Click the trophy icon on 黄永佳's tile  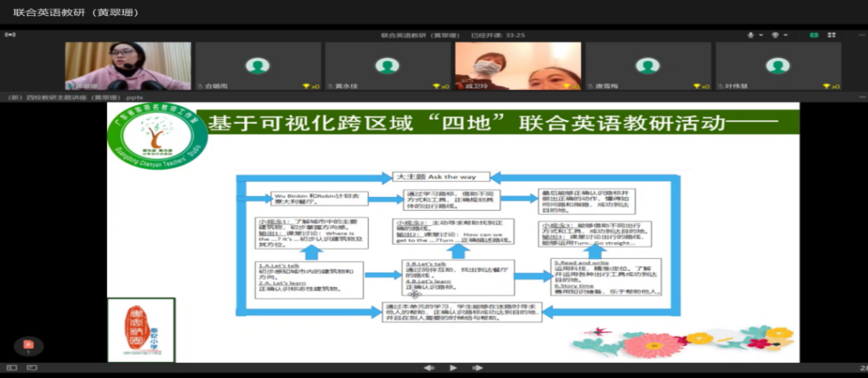(305, 86)
